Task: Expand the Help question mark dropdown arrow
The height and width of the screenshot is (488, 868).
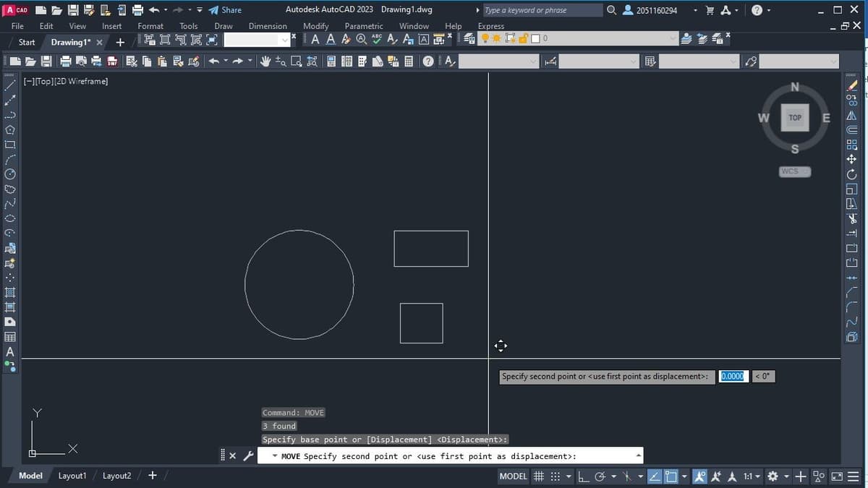Action: [769, 10]
